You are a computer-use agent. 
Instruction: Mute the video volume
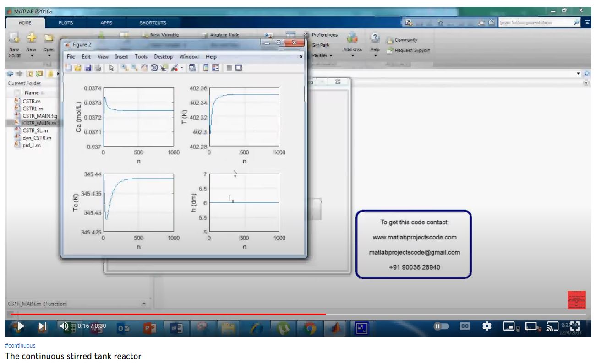(x=64, y=326)
